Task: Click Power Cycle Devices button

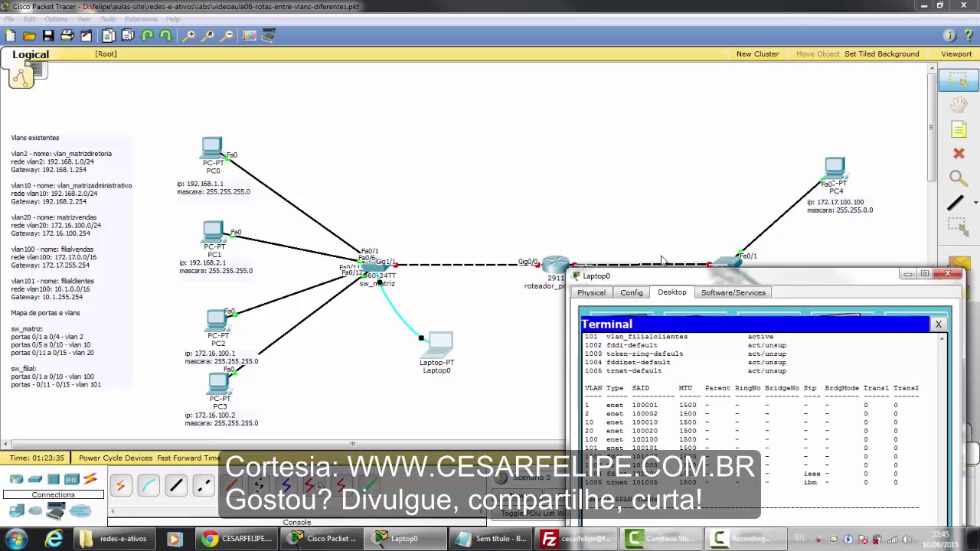Action: [116, 458]
